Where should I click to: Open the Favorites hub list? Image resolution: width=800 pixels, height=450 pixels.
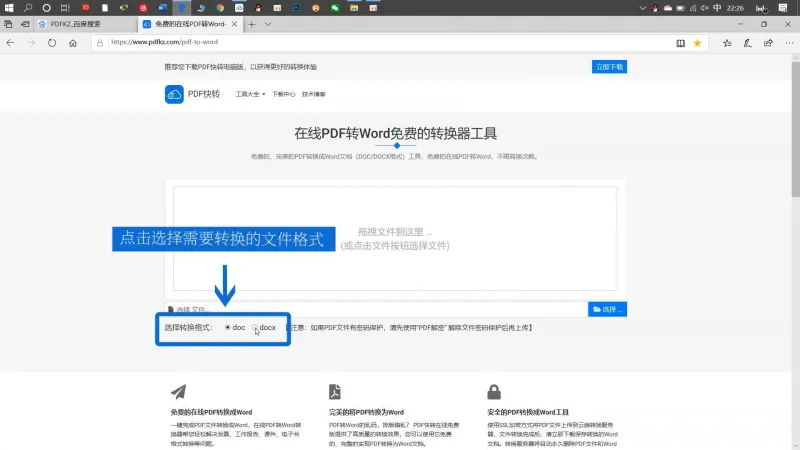coord(728,43)
